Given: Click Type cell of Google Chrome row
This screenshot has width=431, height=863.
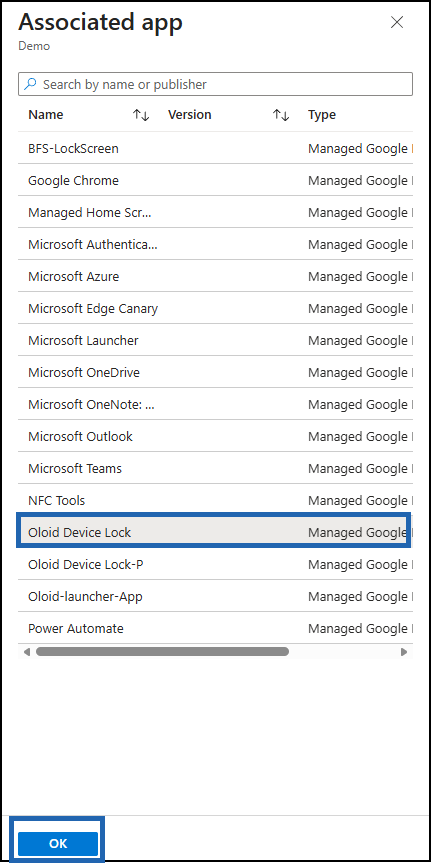Looking at the screenshot, I should click(360, 181).
